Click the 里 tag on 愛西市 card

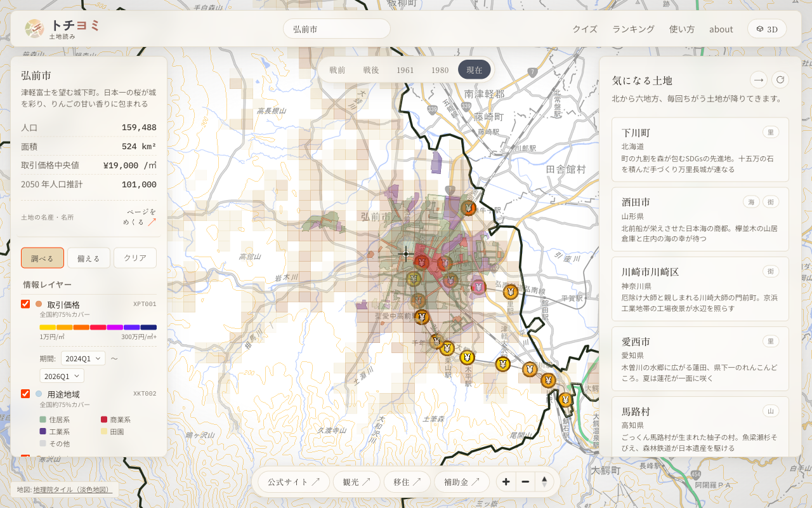click(x=771, y=341)
